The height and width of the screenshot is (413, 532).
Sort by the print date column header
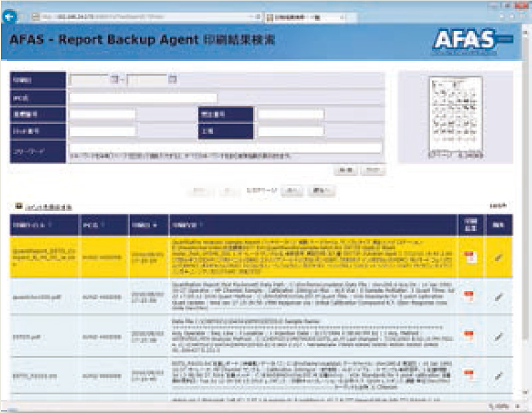point(148,225)
